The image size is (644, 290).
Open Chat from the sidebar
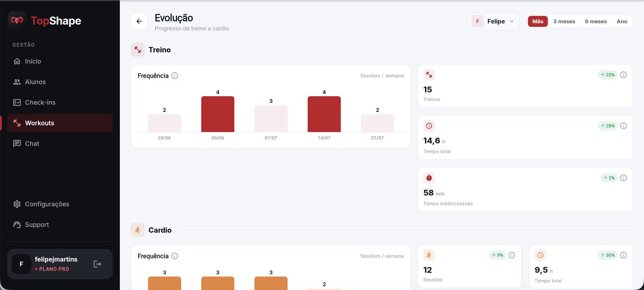(x=60, y=143)
